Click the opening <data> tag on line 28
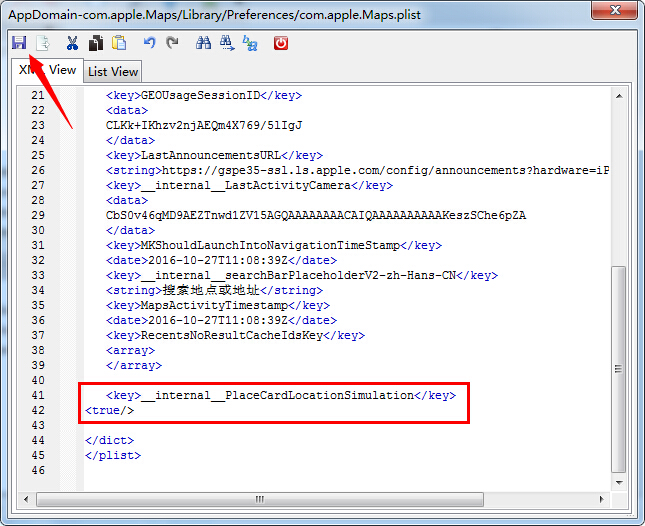Viewport: 645px width, 526px height. pyautogui.click(x=127, y=200)
